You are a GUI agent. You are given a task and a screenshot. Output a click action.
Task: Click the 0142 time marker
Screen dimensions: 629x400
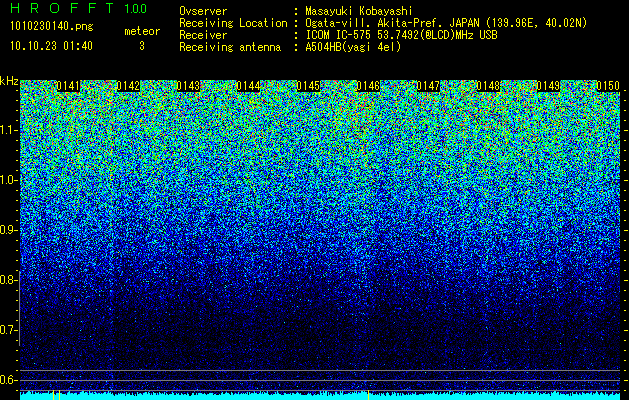click(x=128, y=86)
